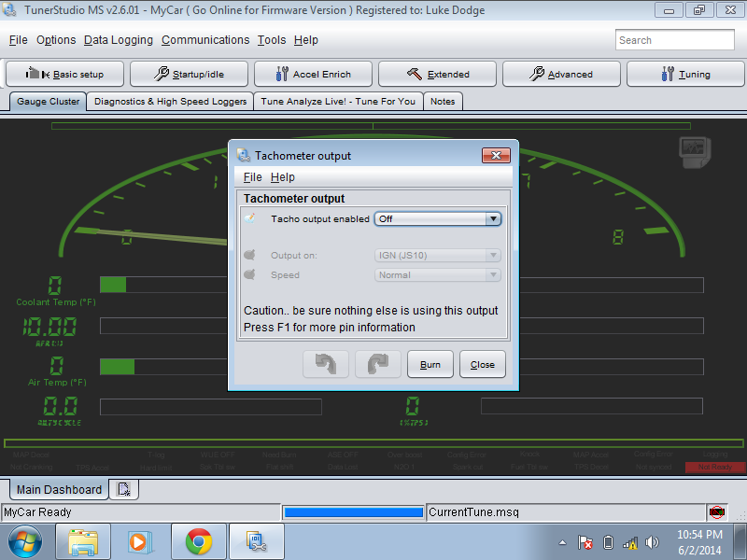Viewport: 747px width, 560px height.
Task: Click the disabled Output on IGN (JS10) dropdown
Action: click(438, 255)
